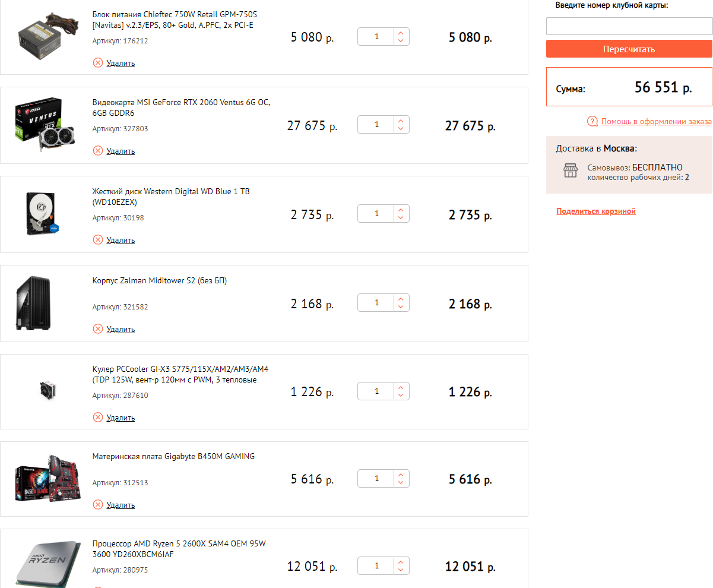This screenshot has width=713, height=588.
Task: Remove MSI GeForce RTX 2060 via X icon
Action: tap(98, 151)
